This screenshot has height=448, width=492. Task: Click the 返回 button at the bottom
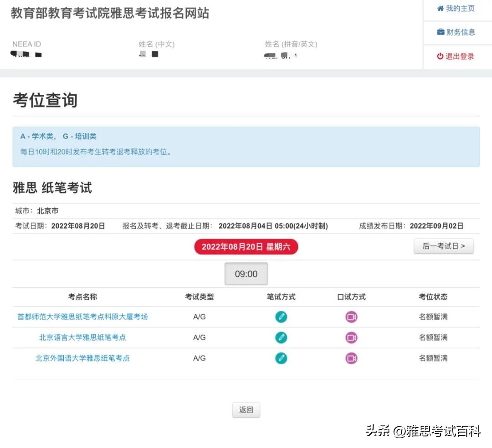(246, 409)
